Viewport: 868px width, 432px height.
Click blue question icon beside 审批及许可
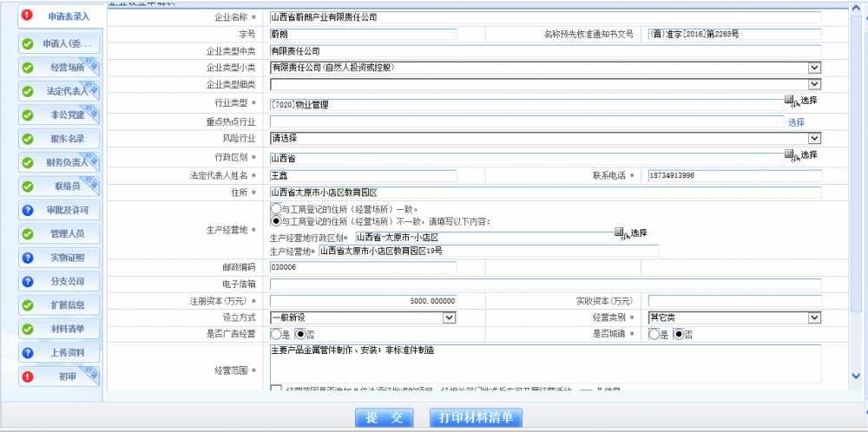tap(27, 210)
